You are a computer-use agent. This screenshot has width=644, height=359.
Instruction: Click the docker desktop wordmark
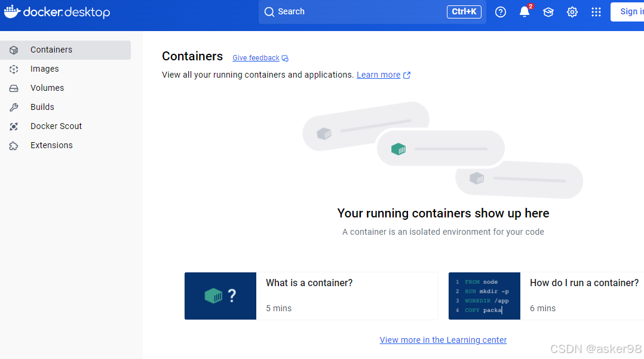(66, 12)
